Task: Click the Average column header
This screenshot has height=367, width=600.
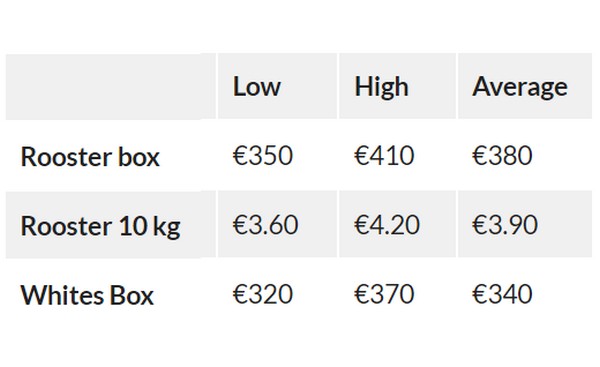Action: 520,88
